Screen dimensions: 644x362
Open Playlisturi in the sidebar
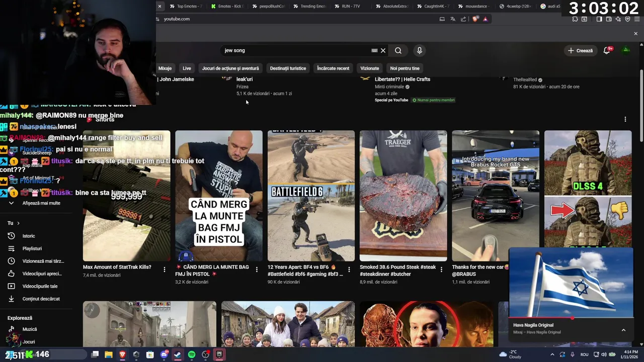pos(32,248)
